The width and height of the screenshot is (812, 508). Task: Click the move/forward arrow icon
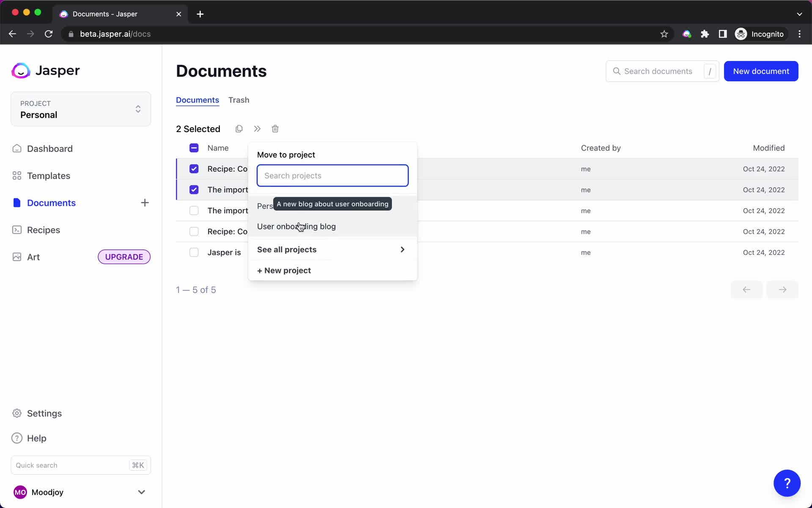(257, 129)
